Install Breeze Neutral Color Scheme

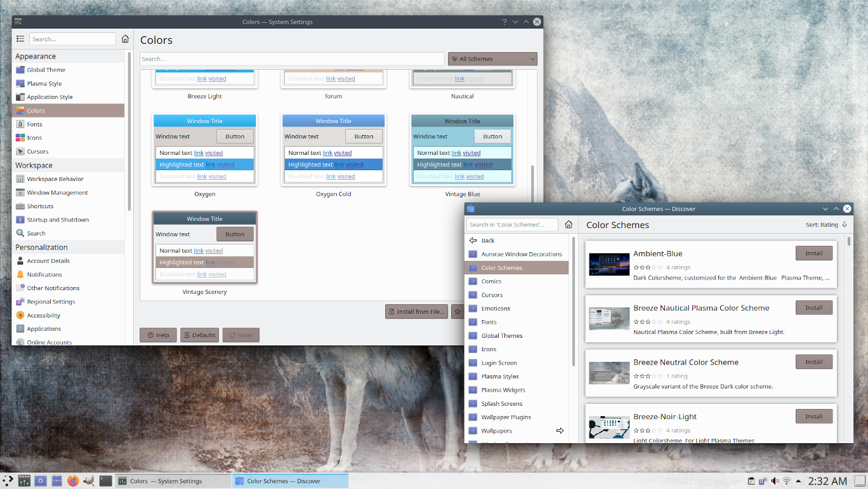814,362
